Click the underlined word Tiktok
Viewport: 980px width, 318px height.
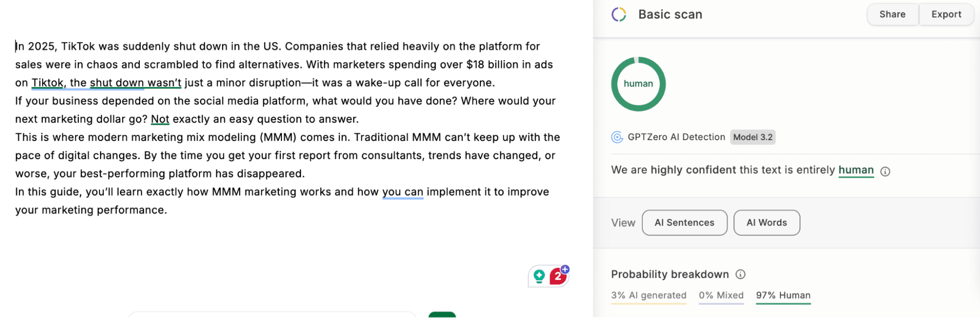48,83
